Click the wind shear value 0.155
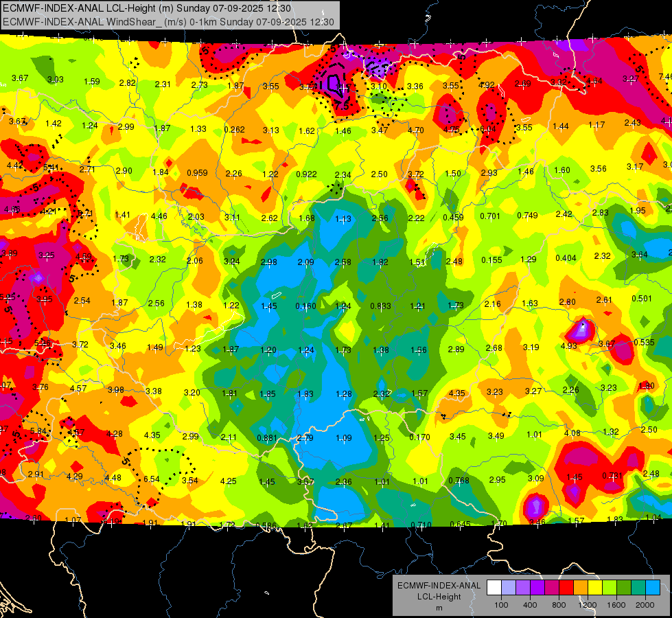 tap(491, 260)
